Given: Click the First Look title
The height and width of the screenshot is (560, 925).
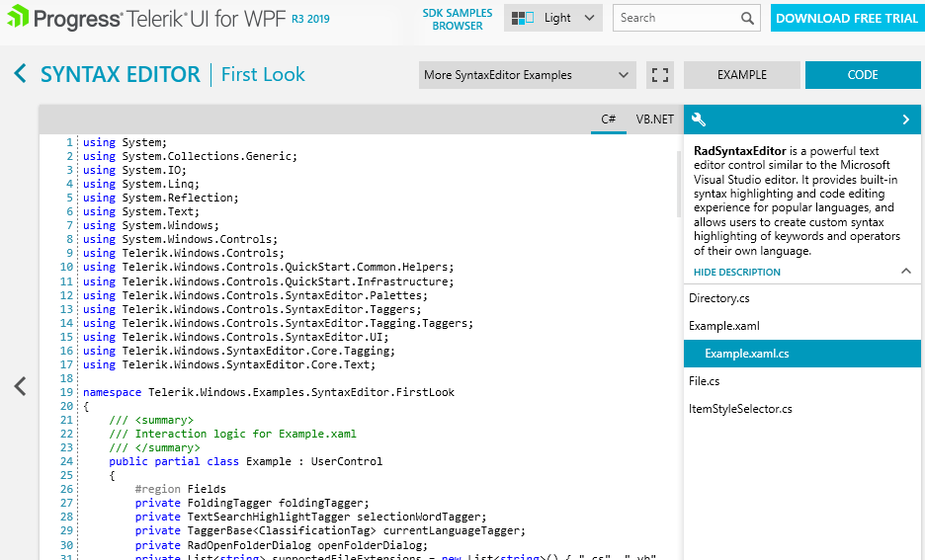Looking at the screenshot, I should click(x=263, y=74).
